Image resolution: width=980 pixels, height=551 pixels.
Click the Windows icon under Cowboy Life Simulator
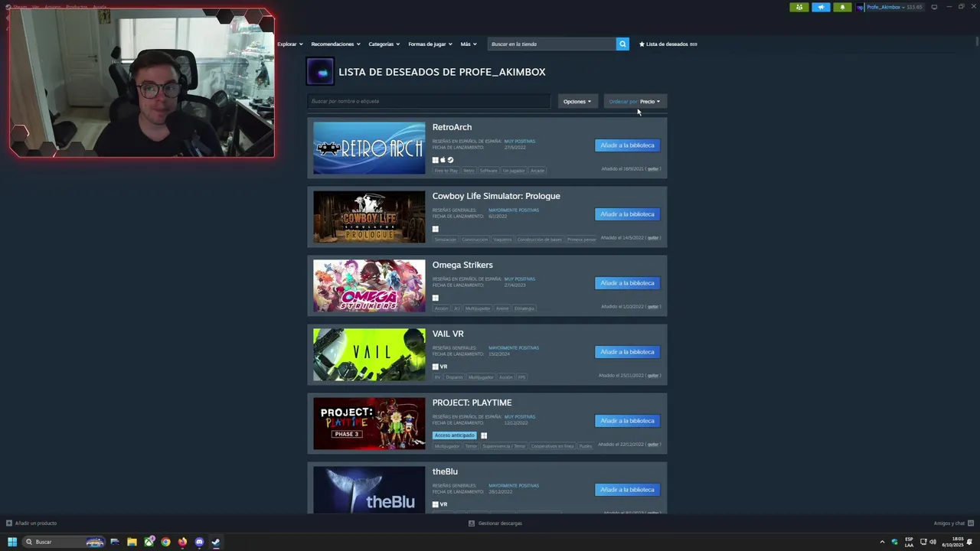pyautogui.click(x=436, y=229)
